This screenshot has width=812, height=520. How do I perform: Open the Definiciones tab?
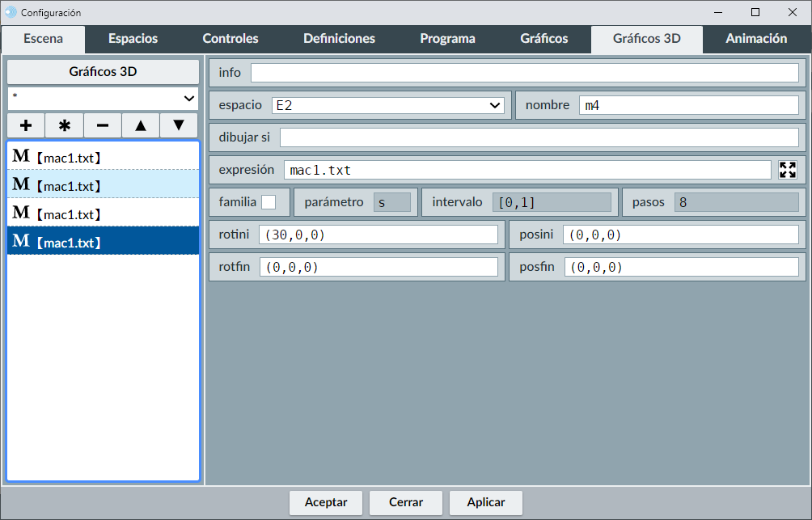coord(339,39)
